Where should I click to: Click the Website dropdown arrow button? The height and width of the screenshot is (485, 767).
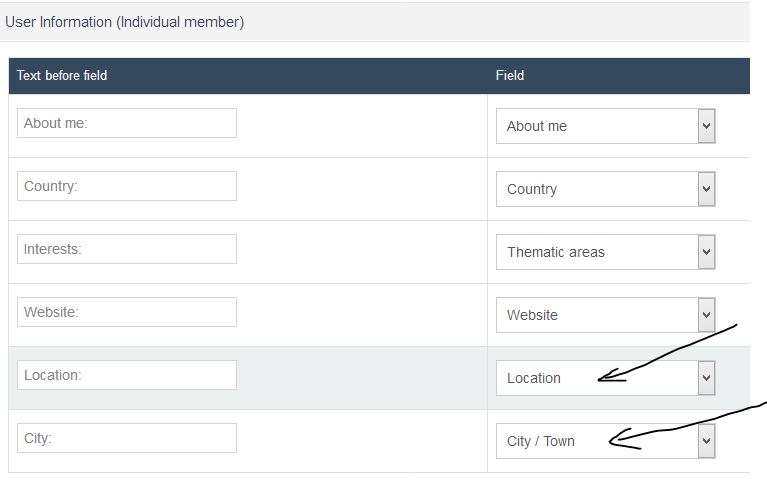706,315
